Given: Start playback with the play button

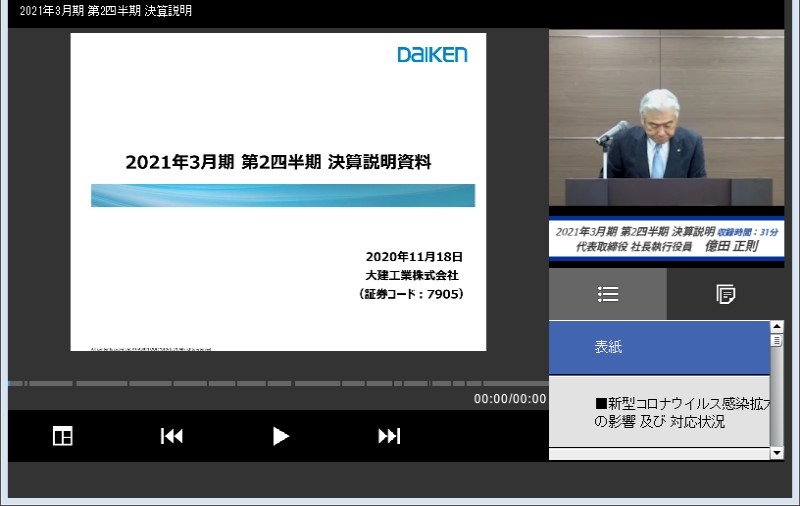Looking at the screenshot, I should pyautogui.click(x=280, y=436).
